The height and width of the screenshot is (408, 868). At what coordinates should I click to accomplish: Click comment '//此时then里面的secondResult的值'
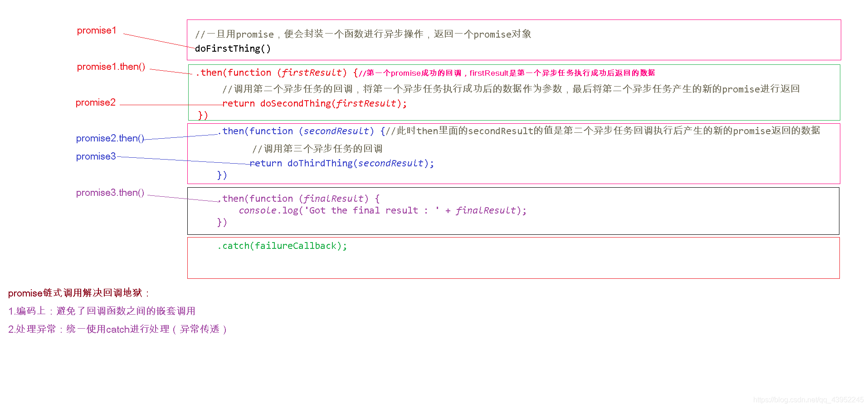point(603,131)
